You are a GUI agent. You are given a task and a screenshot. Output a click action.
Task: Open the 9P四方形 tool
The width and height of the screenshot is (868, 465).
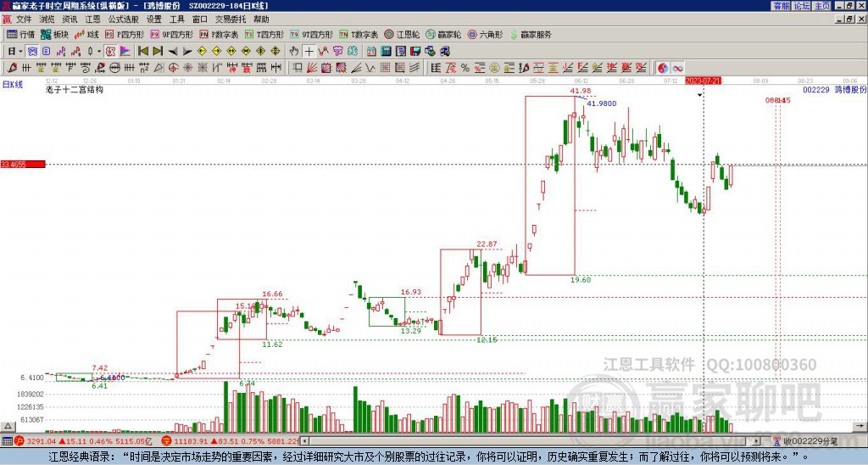tap(172, 34)
